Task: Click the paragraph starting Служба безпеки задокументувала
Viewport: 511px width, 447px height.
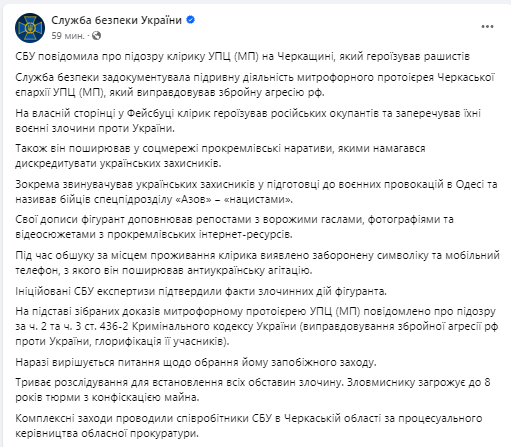Action: click(x=255, y=85)
